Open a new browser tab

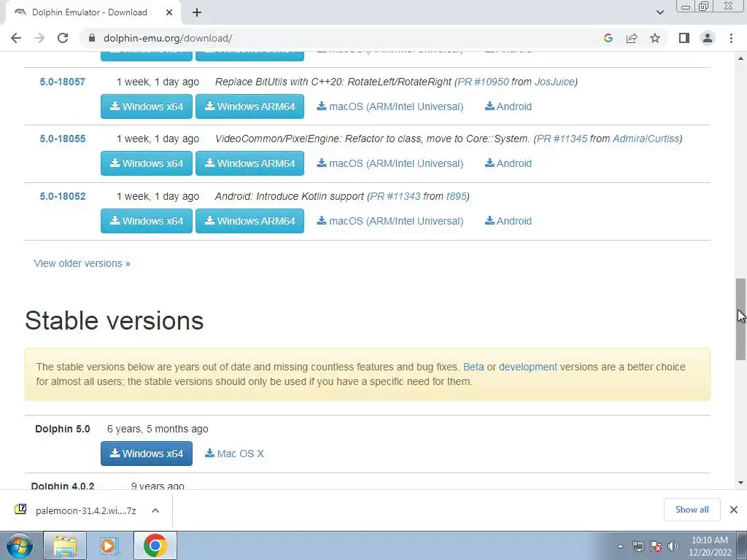[x=197, y=12]
